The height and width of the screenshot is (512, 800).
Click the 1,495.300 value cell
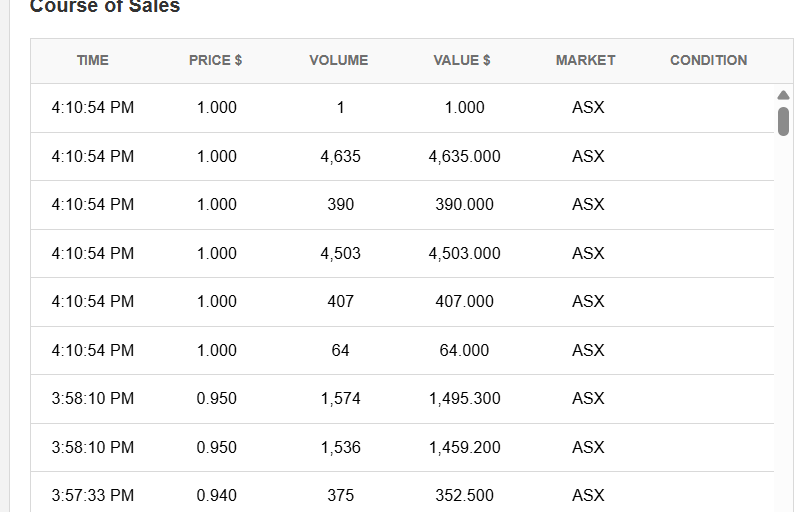coord(464,398)
